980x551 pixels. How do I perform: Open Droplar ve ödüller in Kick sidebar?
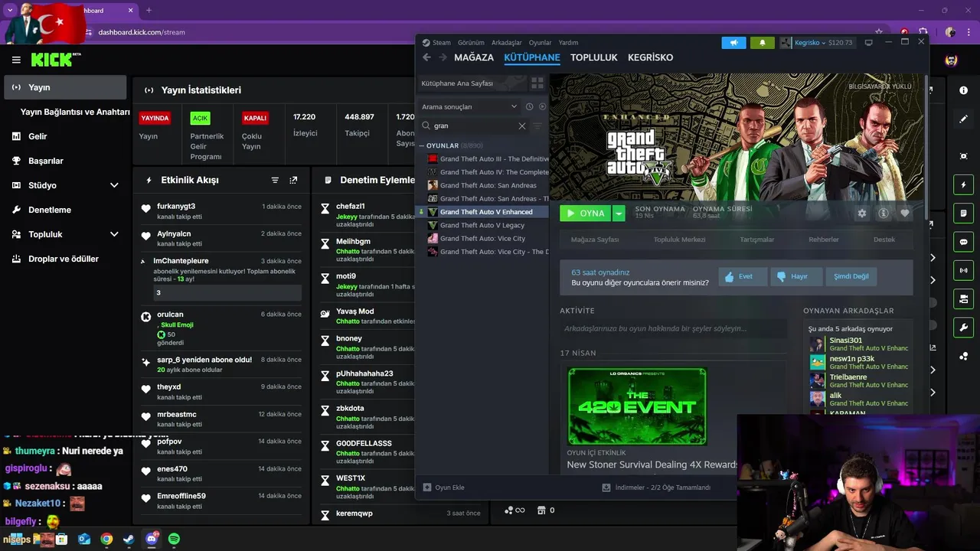tap(64, 259)
